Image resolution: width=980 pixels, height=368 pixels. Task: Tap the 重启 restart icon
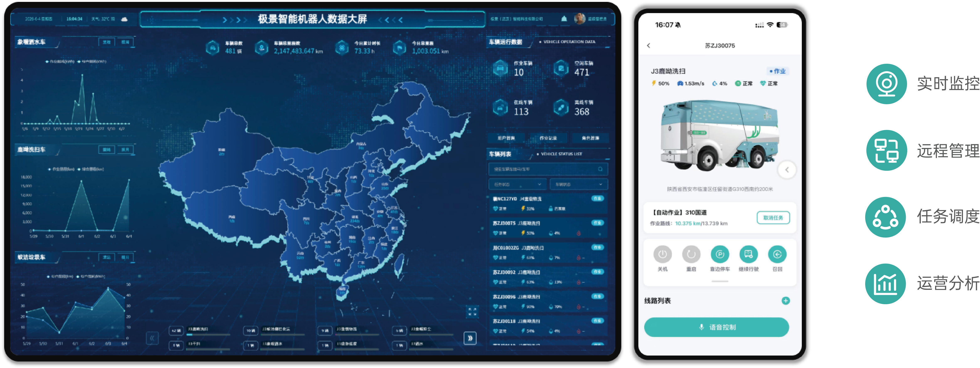point(691,254)
